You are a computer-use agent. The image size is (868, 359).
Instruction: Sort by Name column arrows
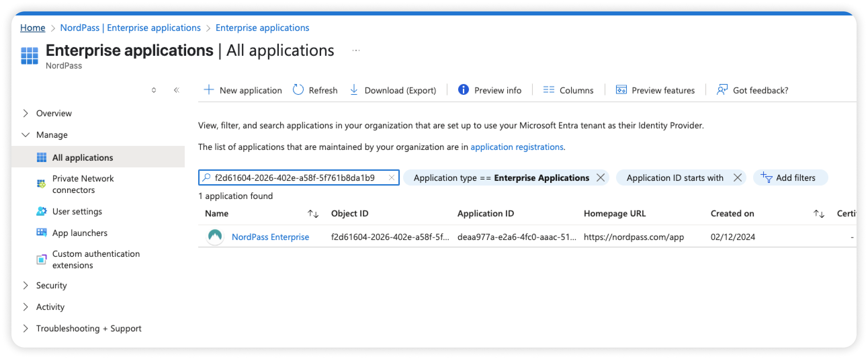click(x=313, y=214)
